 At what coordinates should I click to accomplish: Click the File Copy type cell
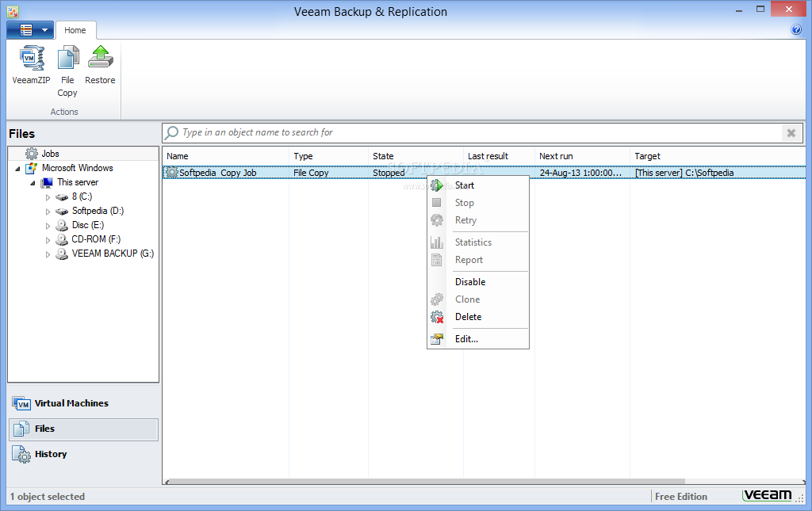(x=311, y=173)
